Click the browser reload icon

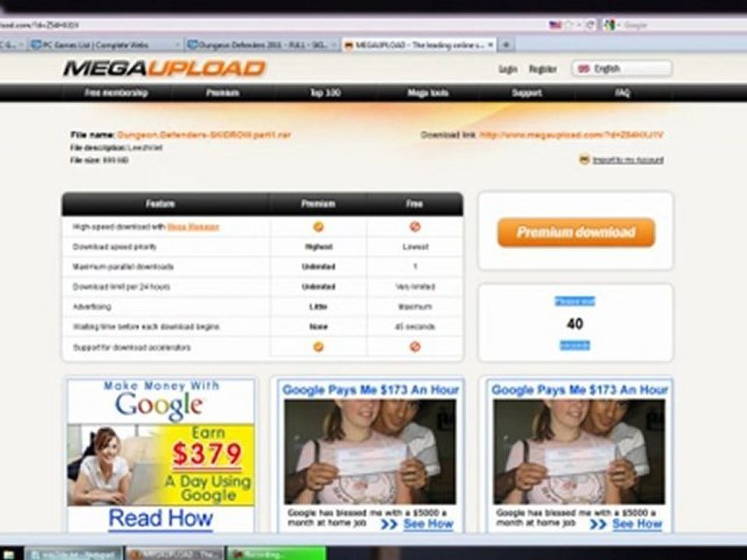(x=591, y=25)
